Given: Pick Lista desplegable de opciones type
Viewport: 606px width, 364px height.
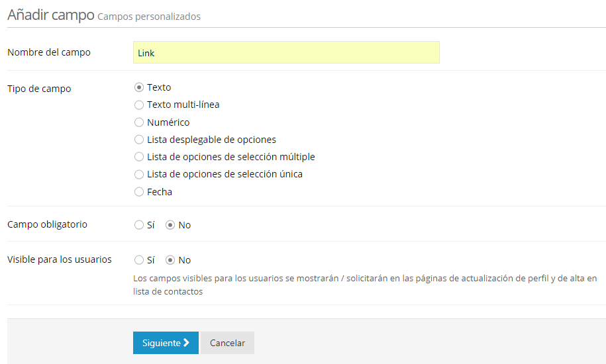Looking at the screenshot, I should (139, 140).
